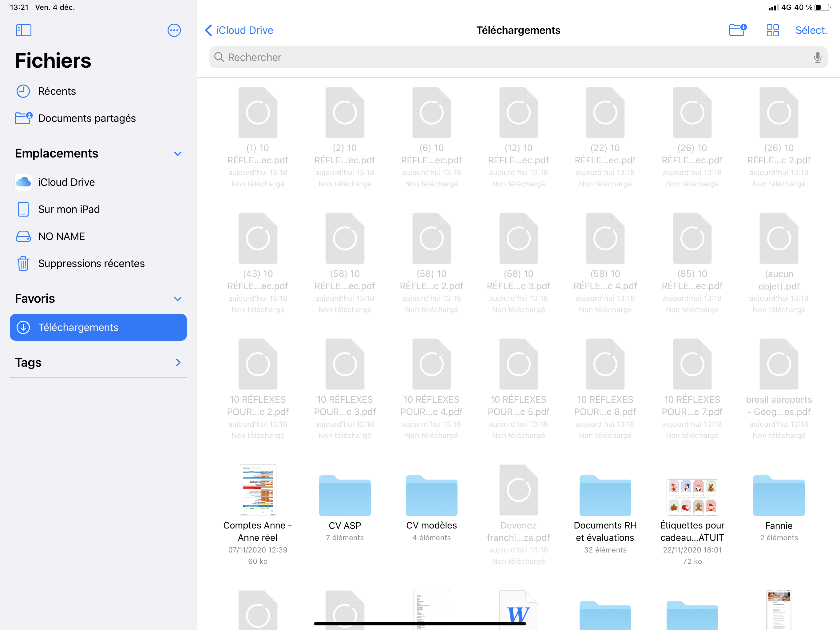The image size is (840, 630).
Task: Create new folder with folder-plus icon
Action: coord(738,30)
